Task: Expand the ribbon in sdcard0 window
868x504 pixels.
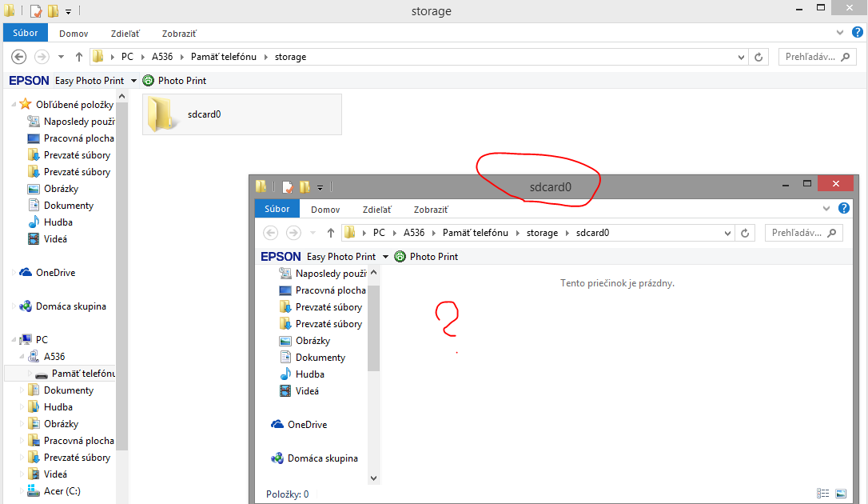Action: click(x=826, y=209)
